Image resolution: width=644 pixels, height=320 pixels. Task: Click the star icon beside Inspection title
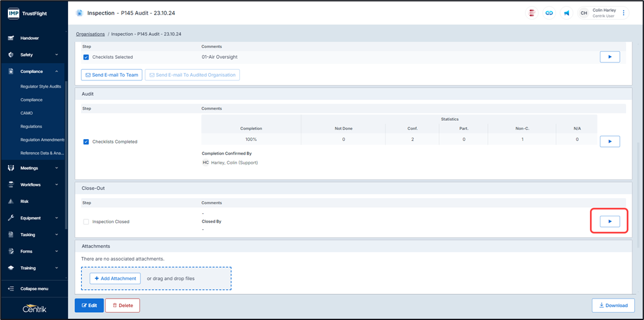79,13
